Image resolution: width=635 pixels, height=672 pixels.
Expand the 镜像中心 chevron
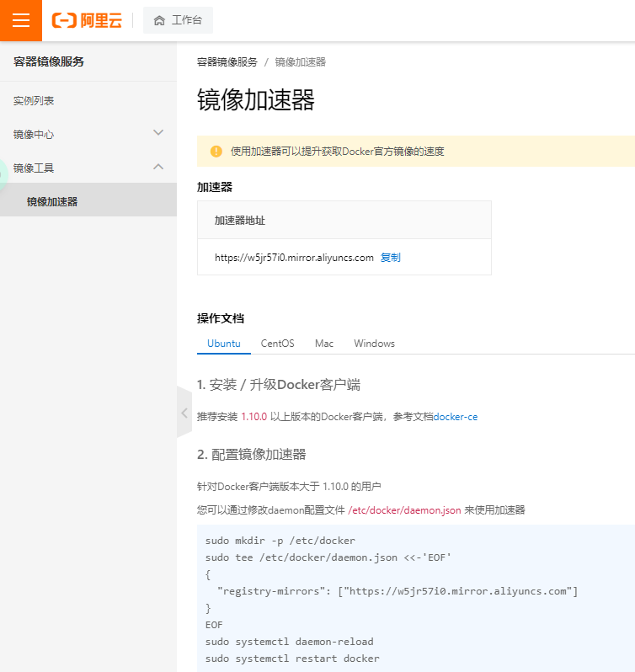158,133
